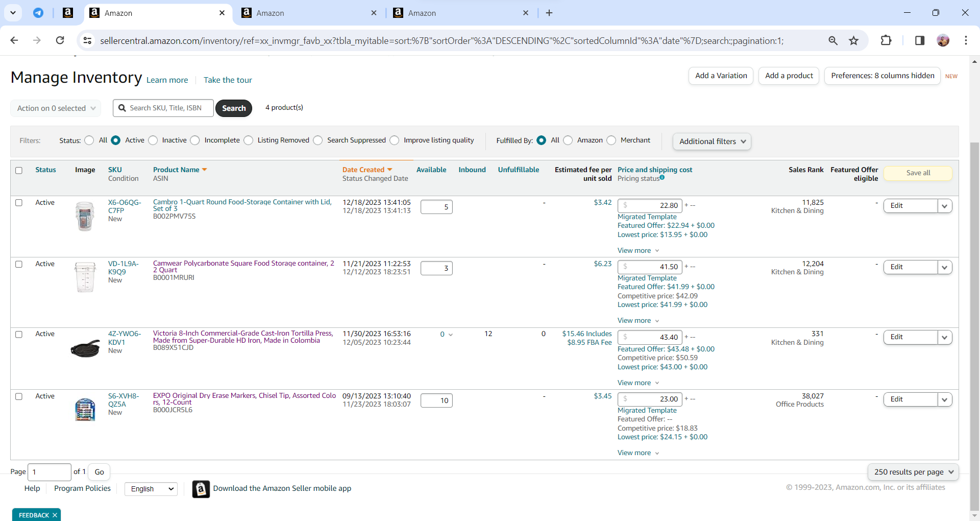980x521 pixels.
Task: Choose the Improve listing quality filter
Action: (x=395, y=140)
